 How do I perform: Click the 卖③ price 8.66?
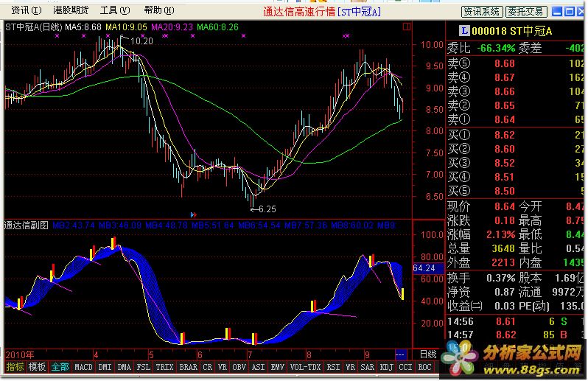tap(505, 91)
